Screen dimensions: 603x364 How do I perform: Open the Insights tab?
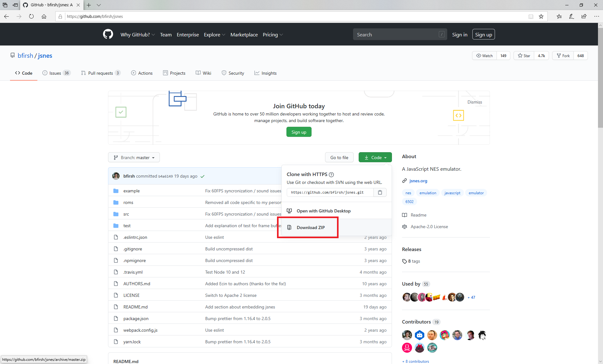[x=266, y=73]
